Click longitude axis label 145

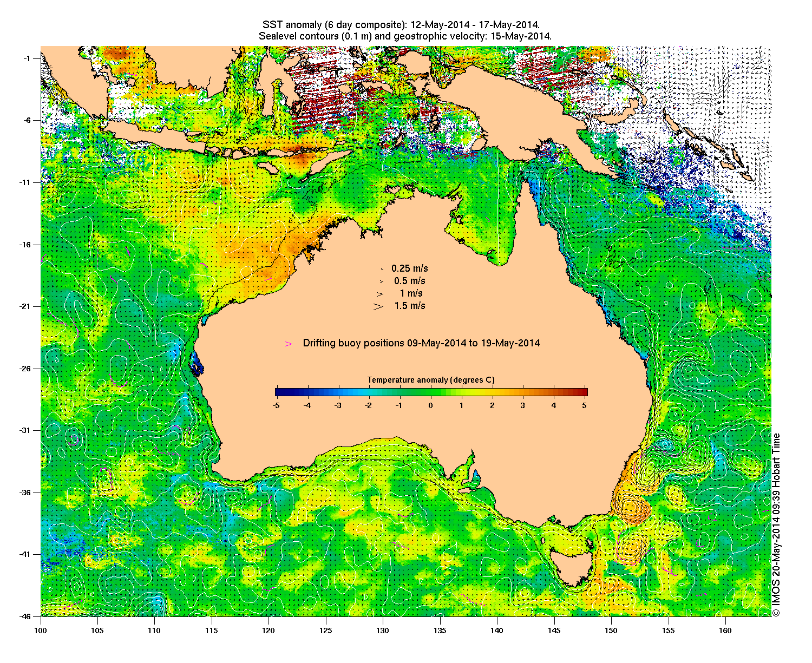point(554,630)
